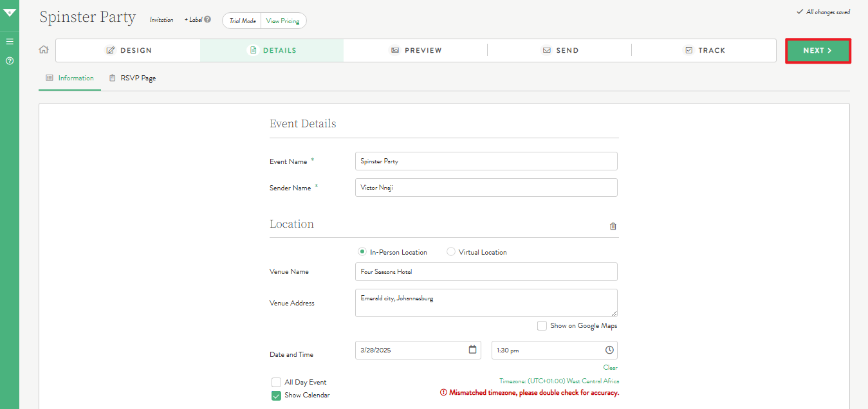
Task: Clear the date and time
Action: (x=610, y=368)
